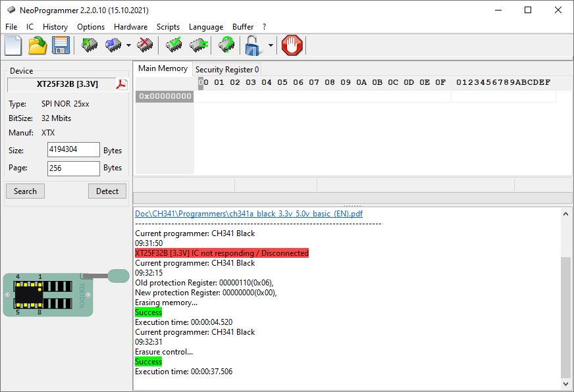Open datasheet PDF icon next to XT25F32B
574x392 pixels.
(122, 84)
